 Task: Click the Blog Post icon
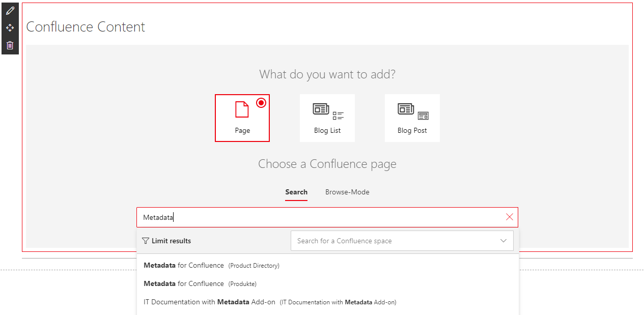[x=405, y=109]
